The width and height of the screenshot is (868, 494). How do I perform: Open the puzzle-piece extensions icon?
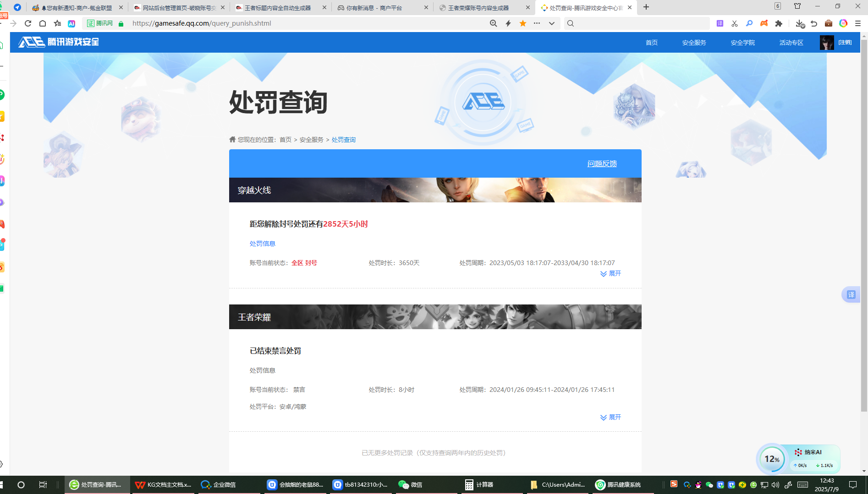pos(779,23)
